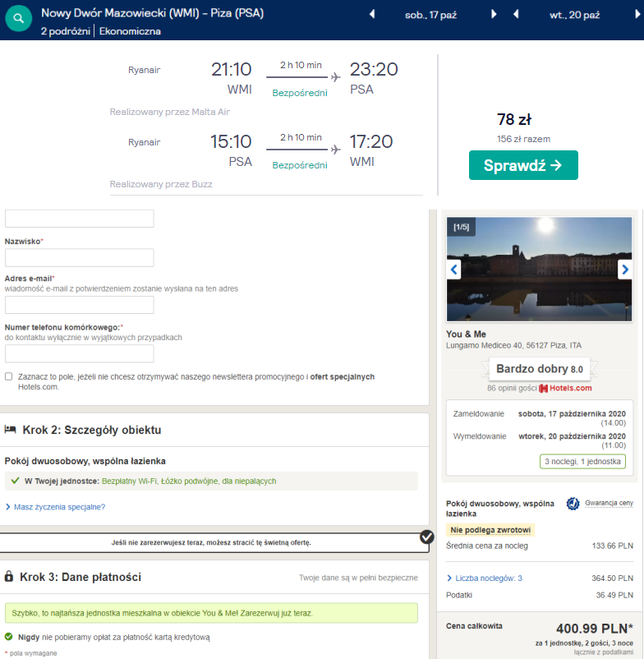Click the 156 zł razem text
The image size is (644, 659).
point(523,139)
